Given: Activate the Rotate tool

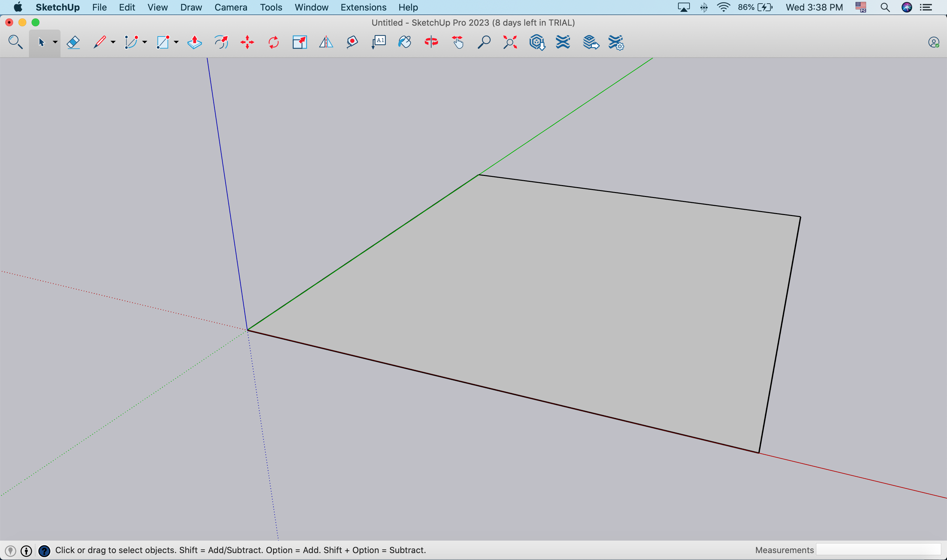Looking at the screenshot, I should [x=274, y=42].
